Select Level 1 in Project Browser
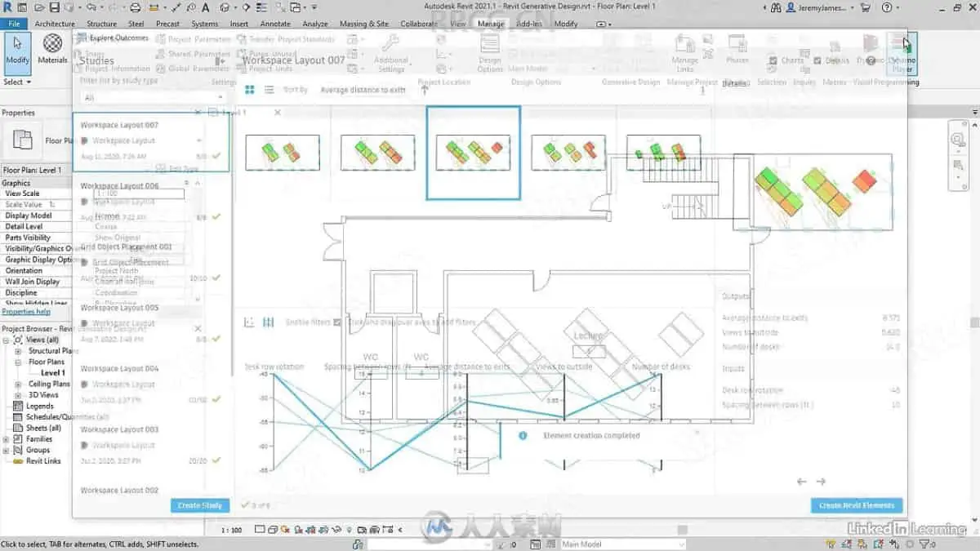This screenshot has height=551, width=980. click(x=53, y=373)
